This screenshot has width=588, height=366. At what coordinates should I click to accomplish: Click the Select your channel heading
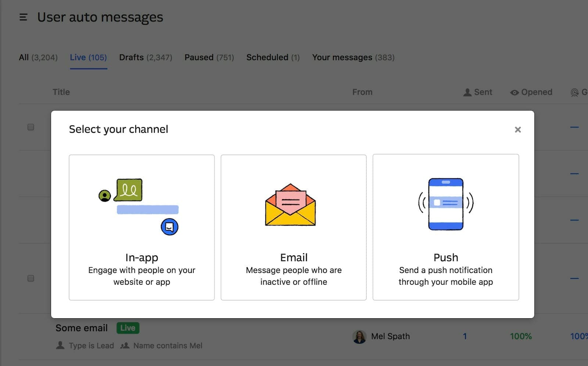[x=119, y=129]
